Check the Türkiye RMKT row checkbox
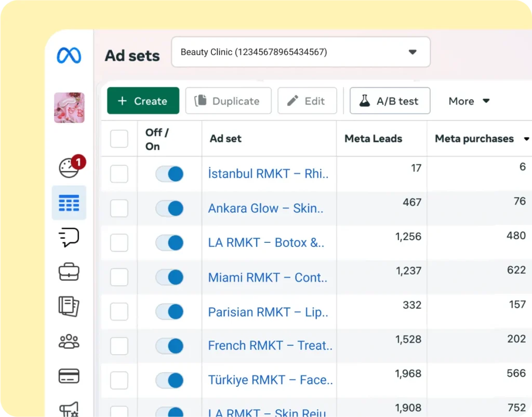This screenshot has height=417, width=532. click(x=119, y=380)
